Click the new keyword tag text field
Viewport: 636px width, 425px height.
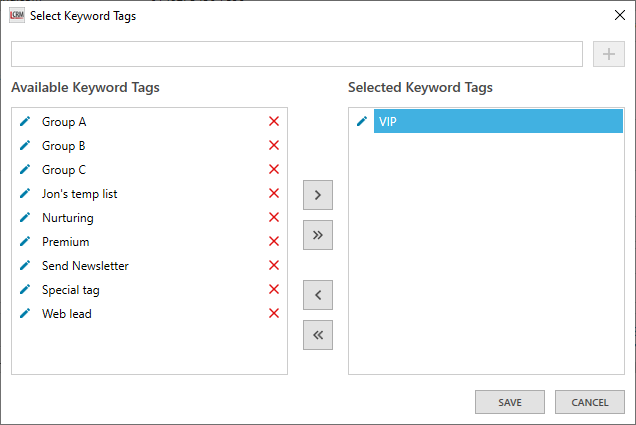click(x=296, y=54)
